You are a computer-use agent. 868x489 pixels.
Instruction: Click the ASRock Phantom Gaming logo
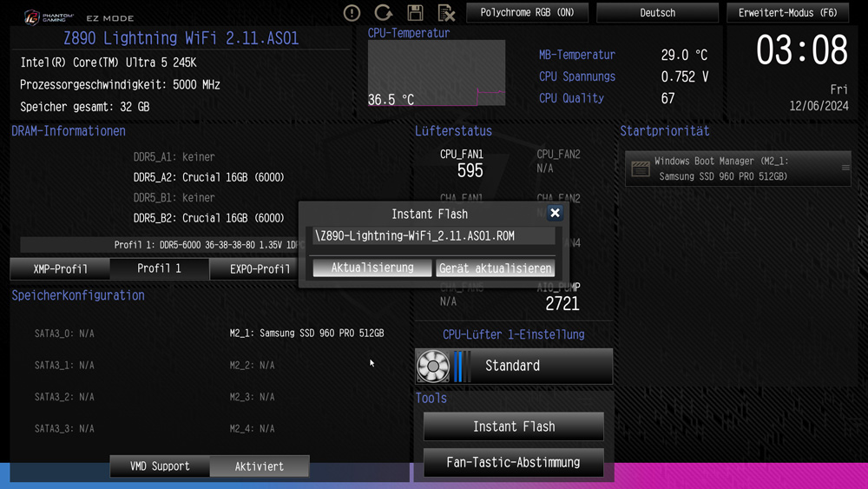tap(49, 17)
